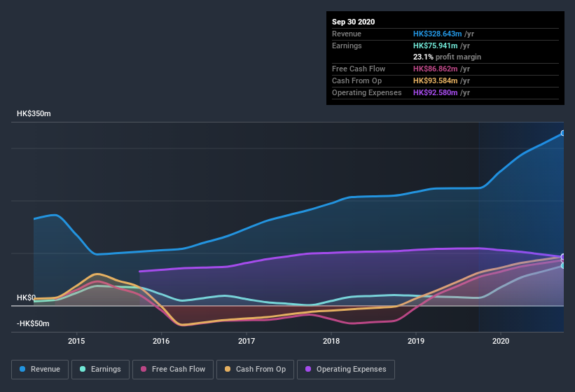Select the 2015 x-axis label

coord(76,341)
